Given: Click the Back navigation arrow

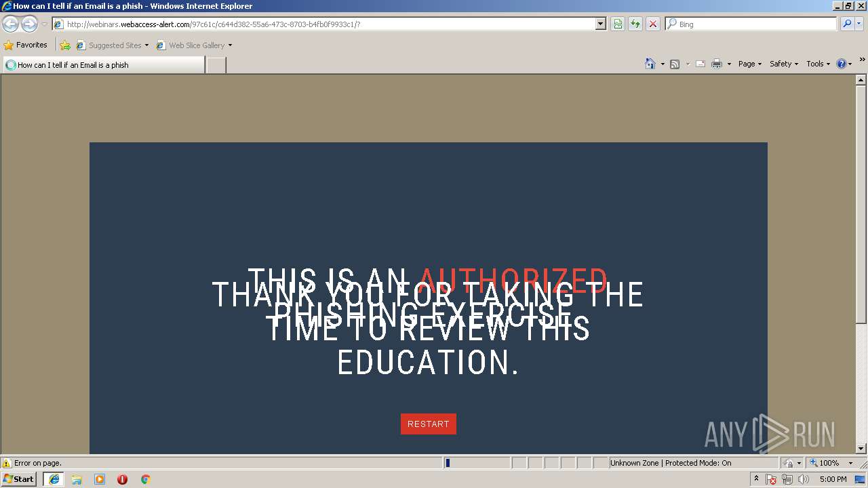Looking at the screenshot, I should 10,24.
